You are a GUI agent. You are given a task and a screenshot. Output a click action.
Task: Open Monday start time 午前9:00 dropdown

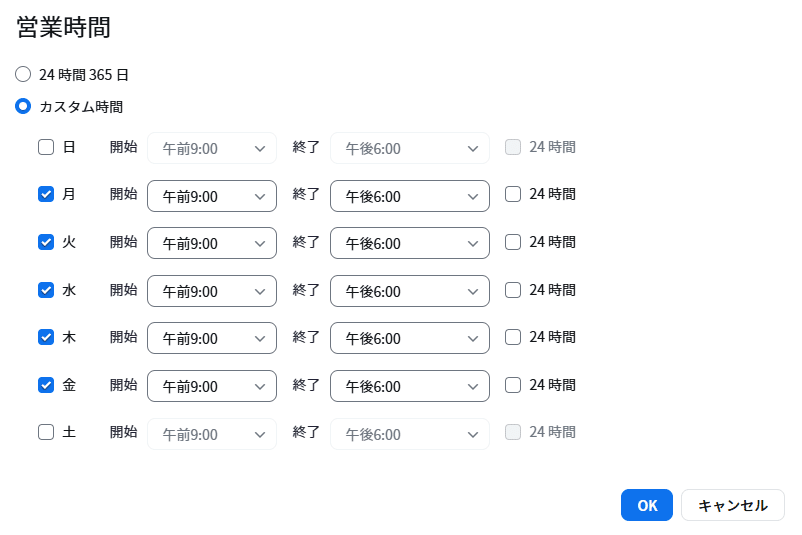pos(212,196)
